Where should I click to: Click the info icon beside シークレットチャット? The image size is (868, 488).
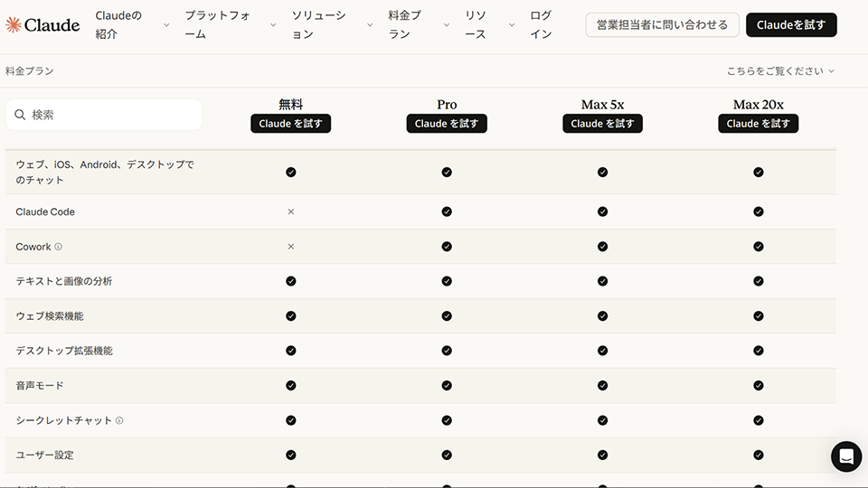(x=119, y=420)
